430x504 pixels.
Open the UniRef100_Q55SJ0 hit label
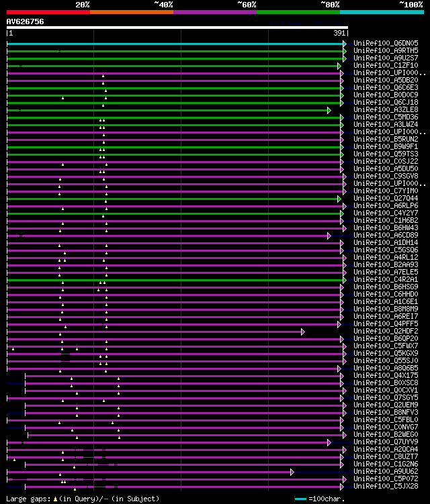click(x=386, y=360)
